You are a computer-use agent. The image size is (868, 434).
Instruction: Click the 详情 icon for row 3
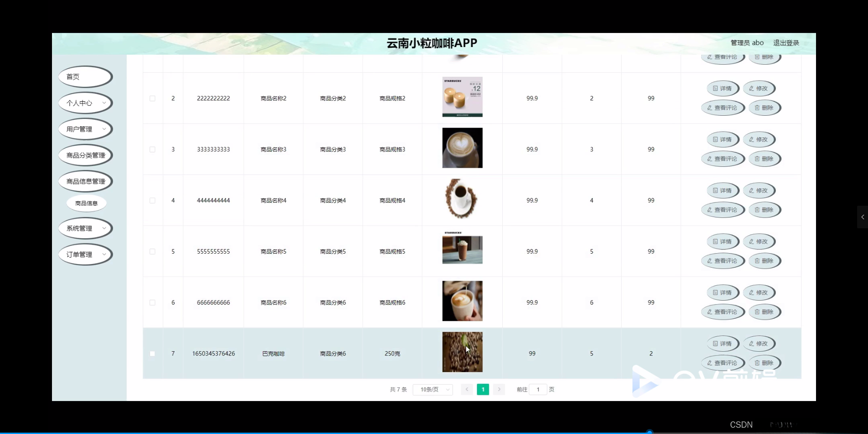[x=722, y=139]
